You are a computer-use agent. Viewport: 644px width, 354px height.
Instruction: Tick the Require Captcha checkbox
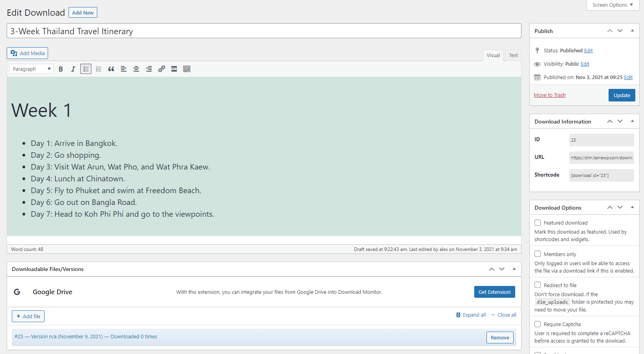pyautogui.click(x=538, y=324)
